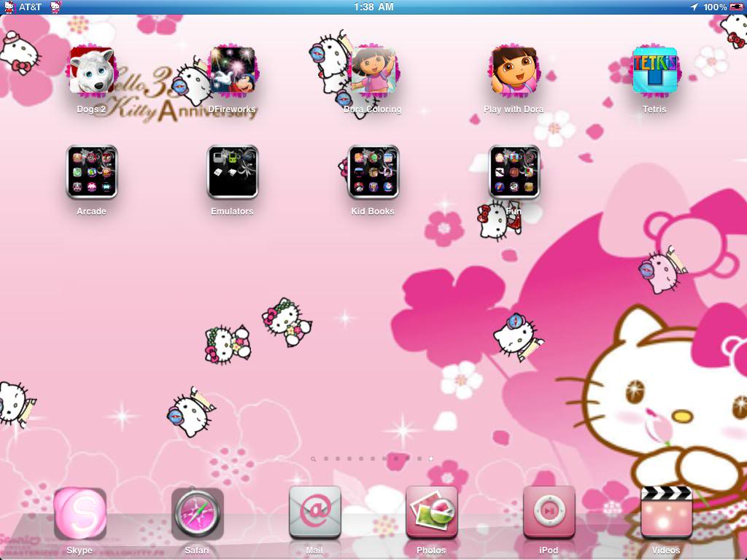Tap the 100% battery percentage text
747x560 pixels.
(715, 7)
